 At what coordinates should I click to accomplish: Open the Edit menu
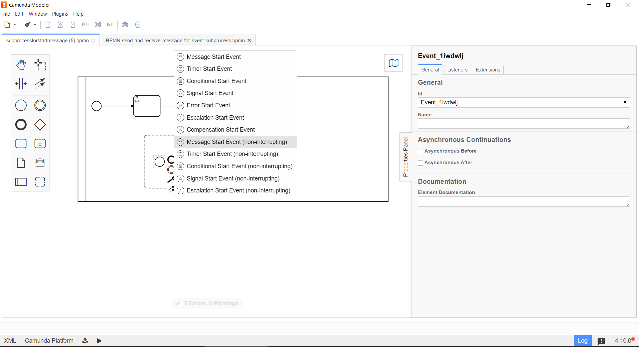pos(19,14)
